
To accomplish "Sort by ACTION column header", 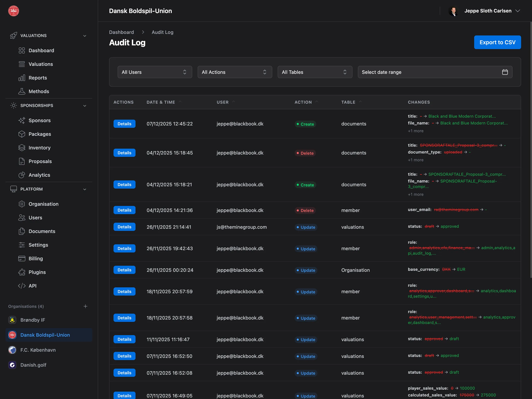I will 306,102.
